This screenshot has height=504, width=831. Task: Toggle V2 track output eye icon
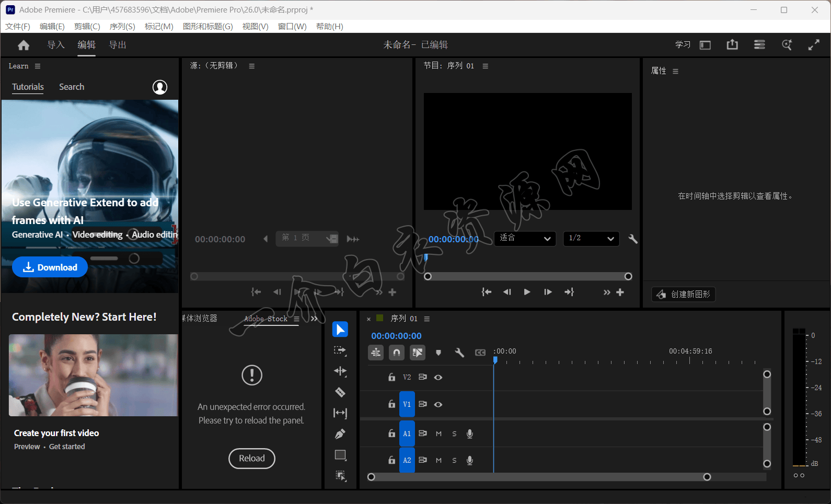[438, 377]
